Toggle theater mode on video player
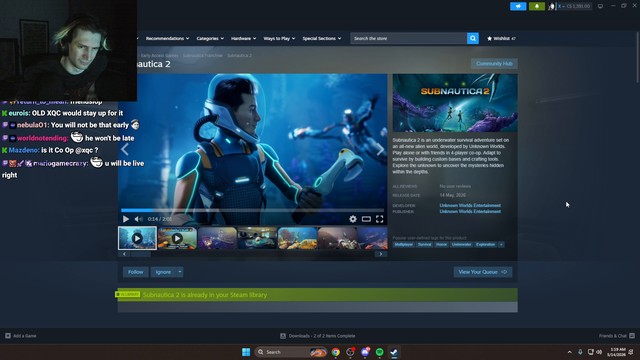The width and height of the screenshot is (640, 360). (x=366, y=219)
